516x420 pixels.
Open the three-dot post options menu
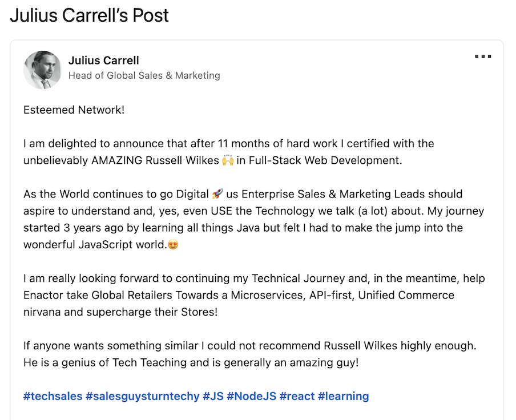(483, 56)
